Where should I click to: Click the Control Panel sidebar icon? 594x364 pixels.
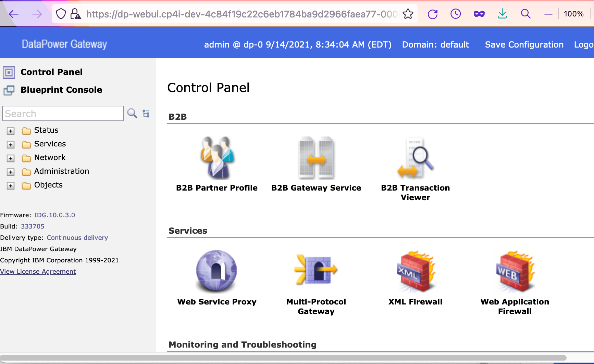click(9, 72)
